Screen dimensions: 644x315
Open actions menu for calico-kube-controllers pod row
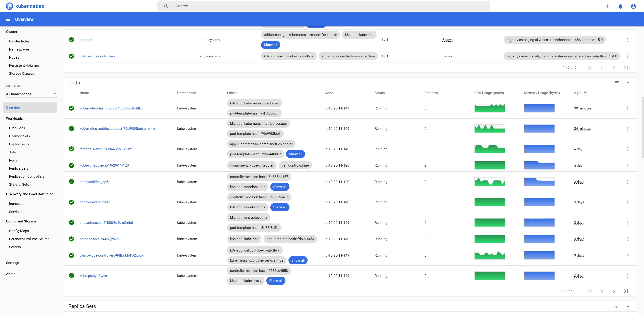tap(628, 255)
